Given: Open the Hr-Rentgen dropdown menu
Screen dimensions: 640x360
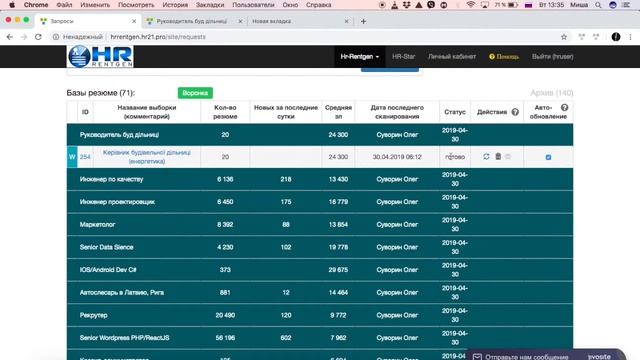Looking at the screenshot, I should (x=360, y=56).
